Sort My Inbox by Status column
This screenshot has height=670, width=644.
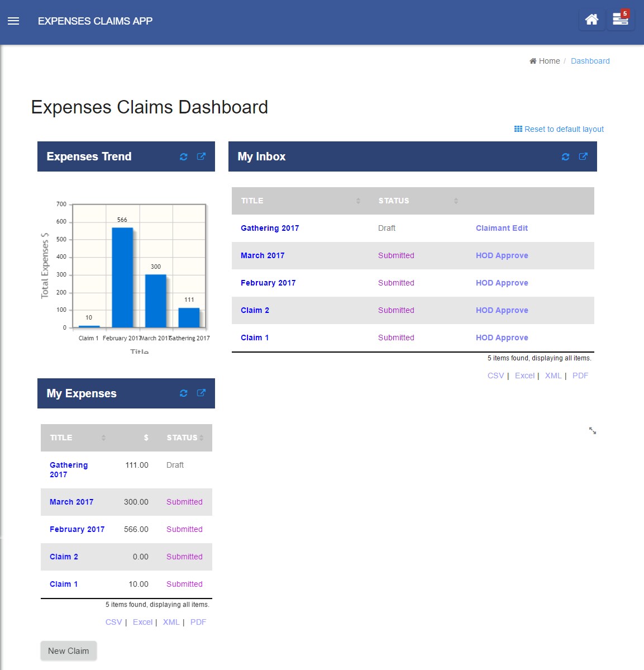[418, 201]
